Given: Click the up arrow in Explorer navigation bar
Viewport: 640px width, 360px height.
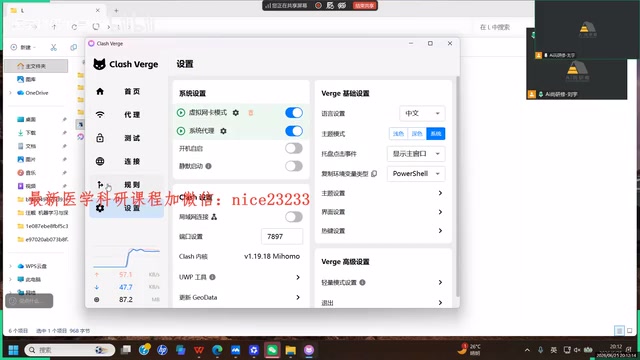Looking at the screenshot, I should pos(54,27).
